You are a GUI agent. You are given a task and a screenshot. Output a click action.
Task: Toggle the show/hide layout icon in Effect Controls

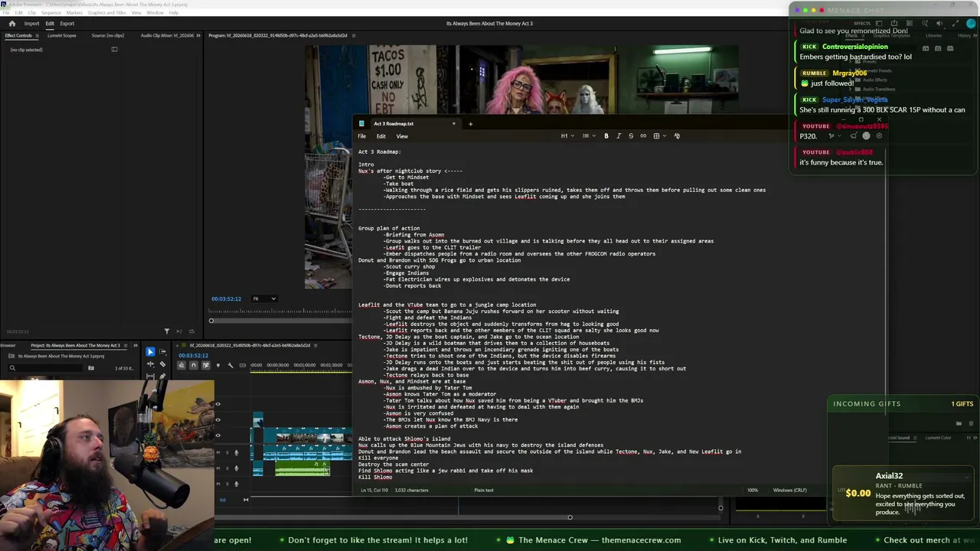point(114,50)
